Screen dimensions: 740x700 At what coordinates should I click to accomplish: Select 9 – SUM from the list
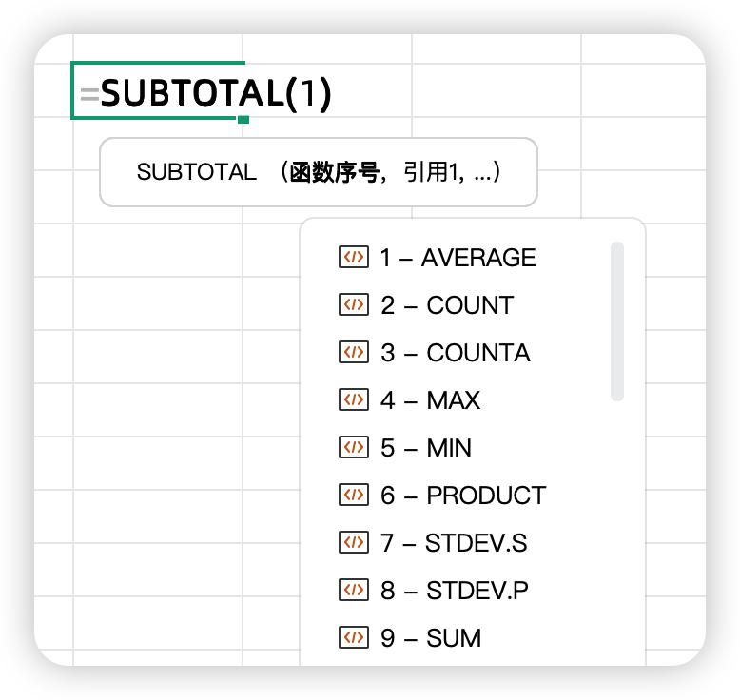[431, 638]
